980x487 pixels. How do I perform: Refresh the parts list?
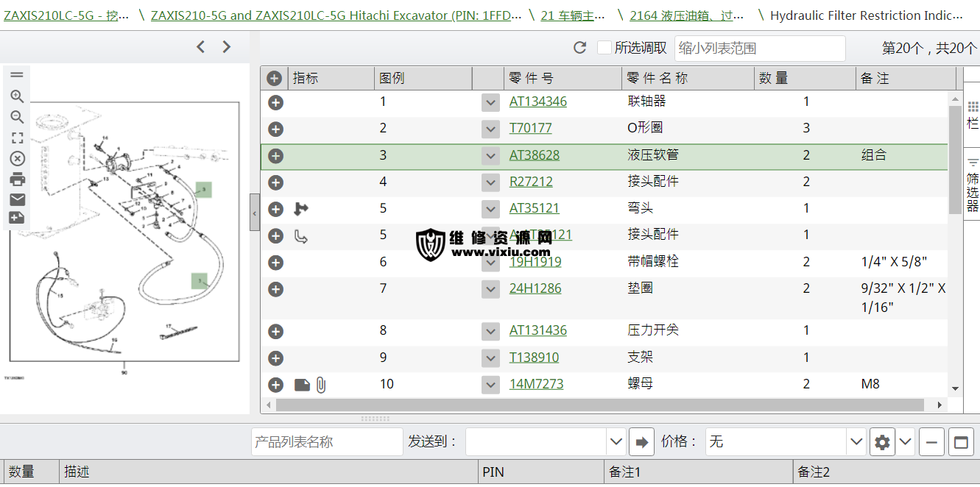580,48
